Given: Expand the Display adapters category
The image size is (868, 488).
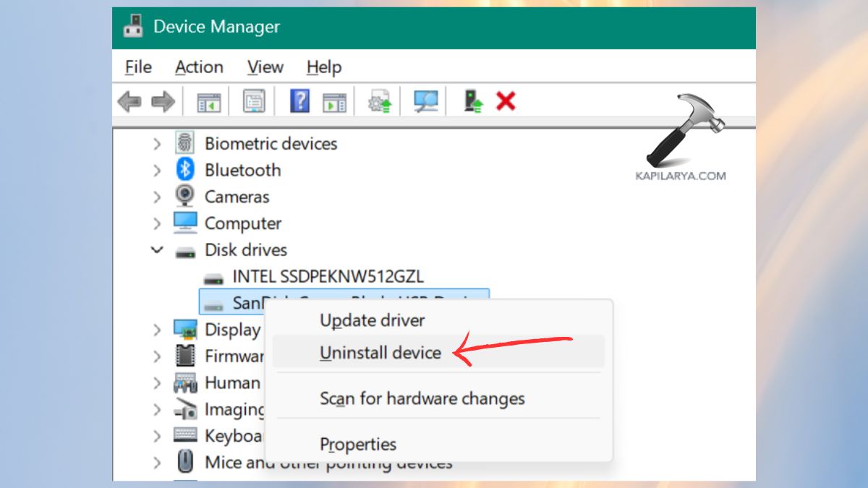Looking at the screenshot, I should pos(158,330).
